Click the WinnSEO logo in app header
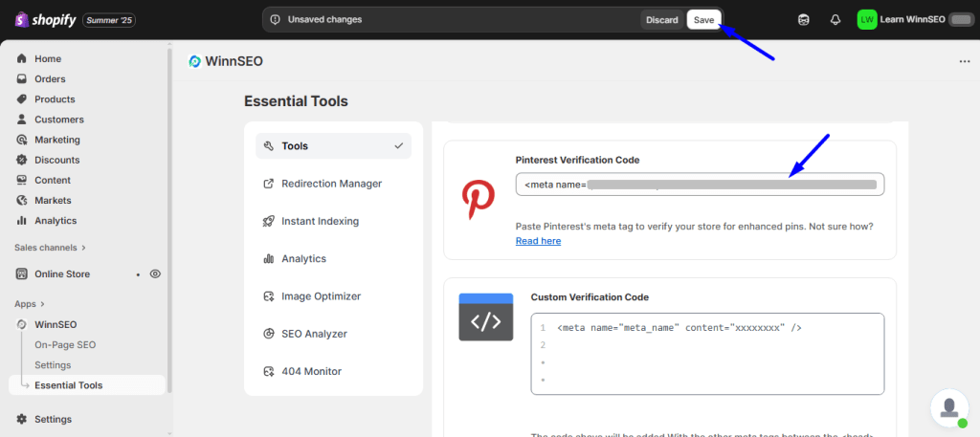The width and height of the screenshot is (980, 437). (x=194, y=61)
